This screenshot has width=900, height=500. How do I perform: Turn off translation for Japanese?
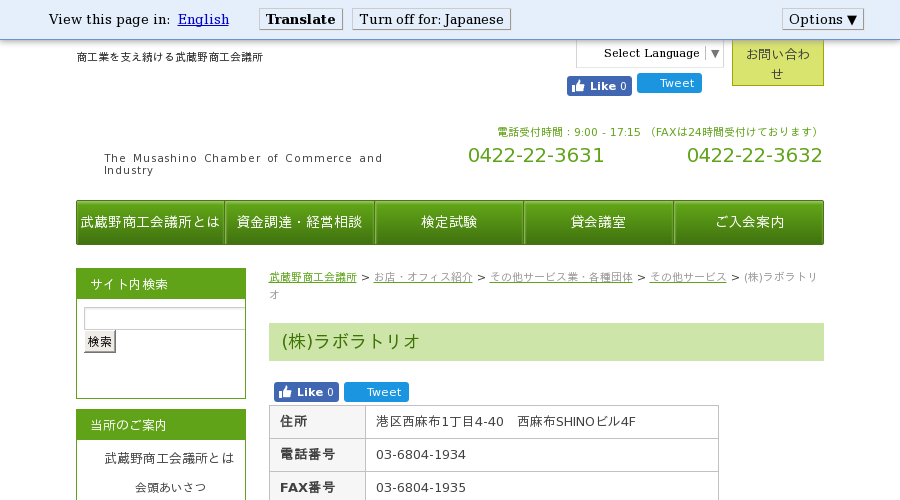point(431,20)
